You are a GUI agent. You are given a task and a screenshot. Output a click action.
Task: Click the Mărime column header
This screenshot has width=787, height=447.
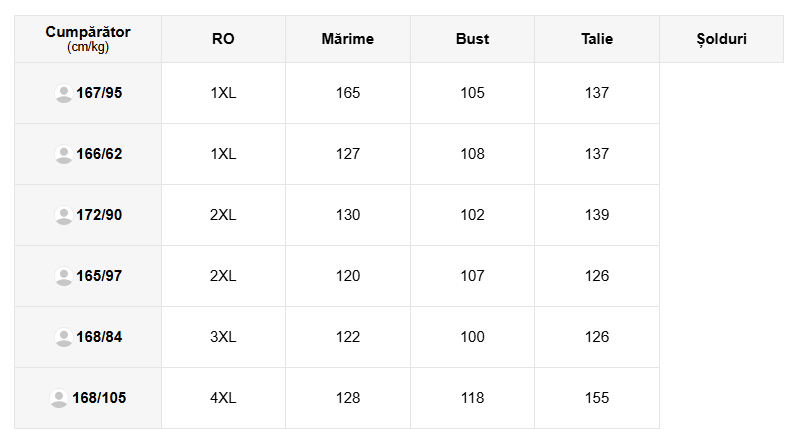click(x=348, y=39)
